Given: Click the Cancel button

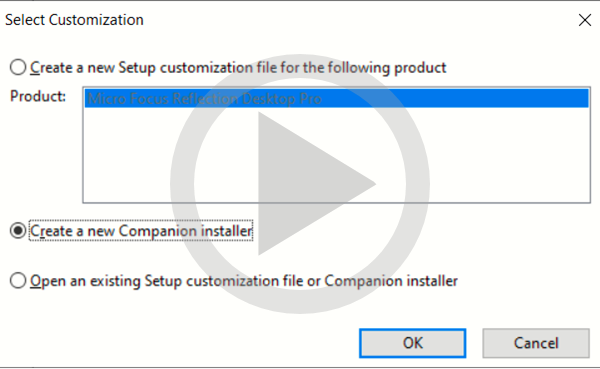Looking at the screenshot, I should [536, 343].
